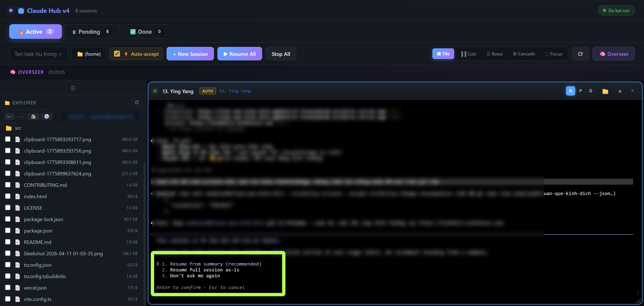Click the hamburger menu above Explorer
The image size is (644, 306).
coord(73,88)
